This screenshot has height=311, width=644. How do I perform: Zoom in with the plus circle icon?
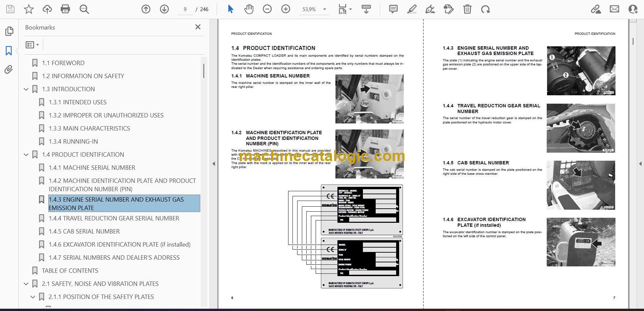[x=286, y=9]
